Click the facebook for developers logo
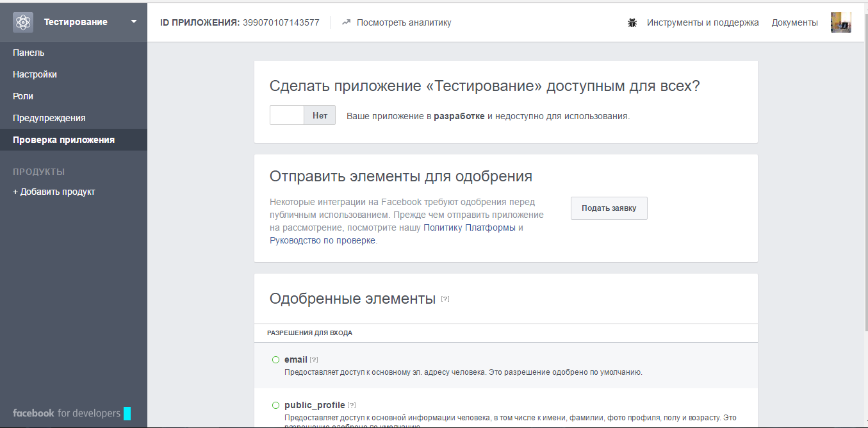The height and width of the screenshot is (428, 868). 72,413
